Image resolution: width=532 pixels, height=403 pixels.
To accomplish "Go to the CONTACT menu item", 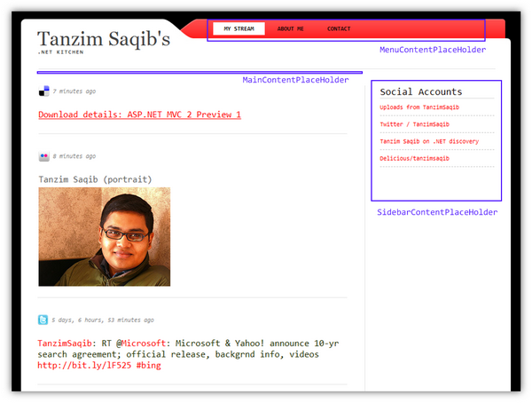I will 339,29.
